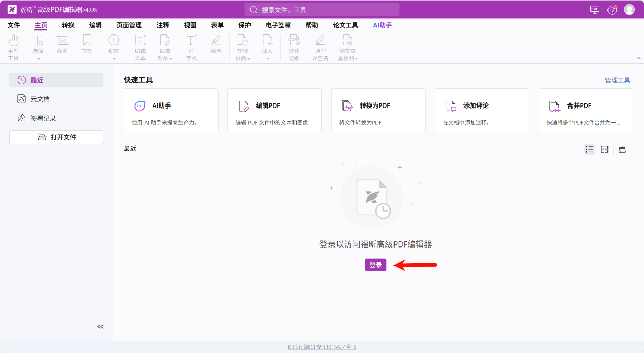Select the Hand tool icon
644x353 pixels.
13,41
